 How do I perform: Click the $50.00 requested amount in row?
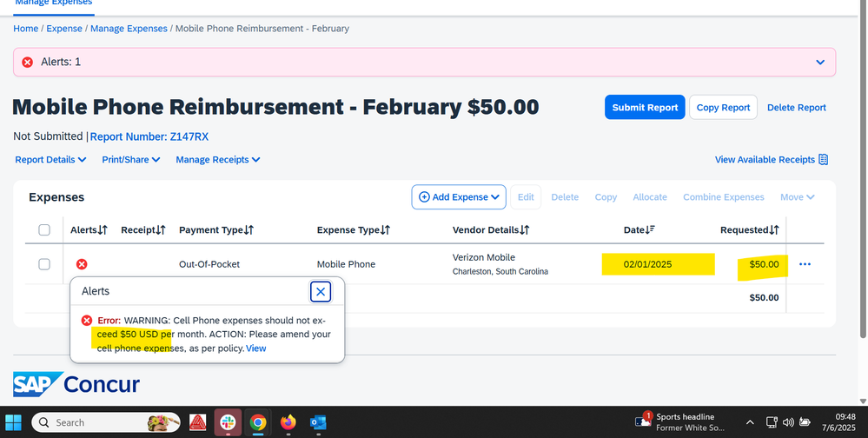[x=764, y=264]
